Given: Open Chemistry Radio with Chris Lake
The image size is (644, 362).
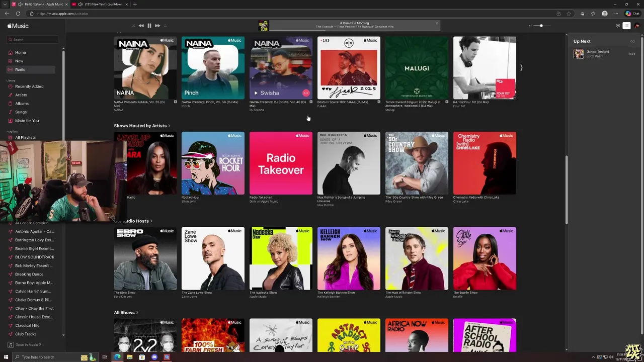Looking at the screenshot, I should pyautogui.click(x=485, y=163).
